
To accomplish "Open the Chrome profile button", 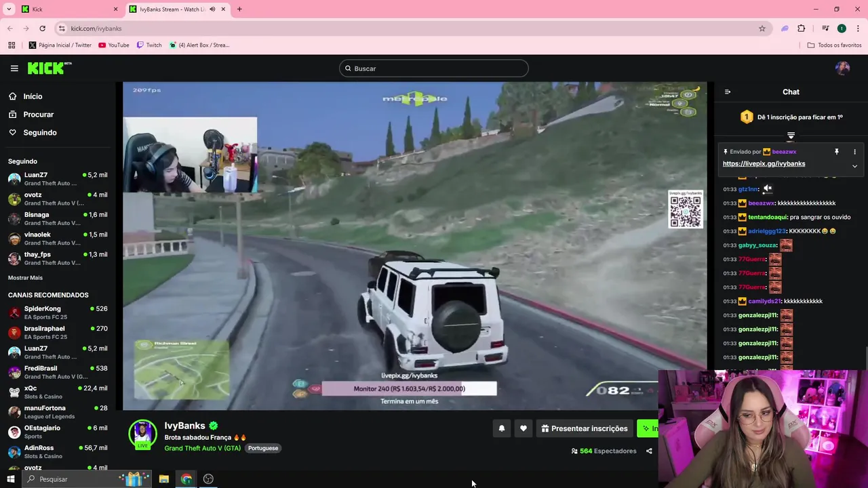I will (x=842, y=28).
